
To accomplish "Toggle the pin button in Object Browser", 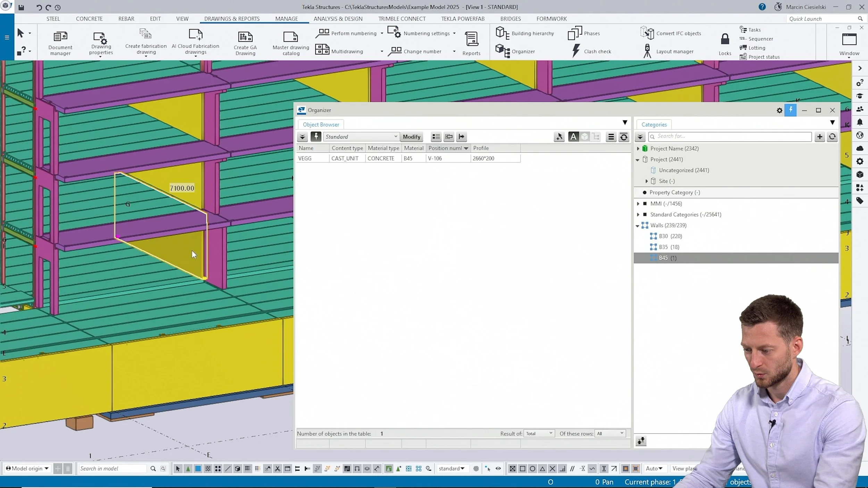I will point(316,136).
